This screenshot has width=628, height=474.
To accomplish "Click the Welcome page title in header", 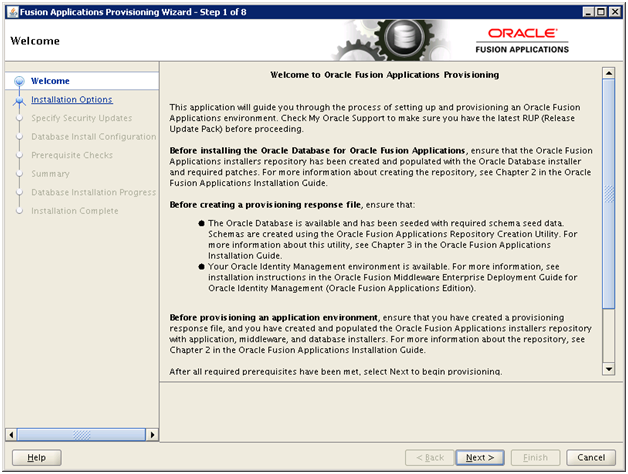I will pyautogui.click(x=35, y=41).
